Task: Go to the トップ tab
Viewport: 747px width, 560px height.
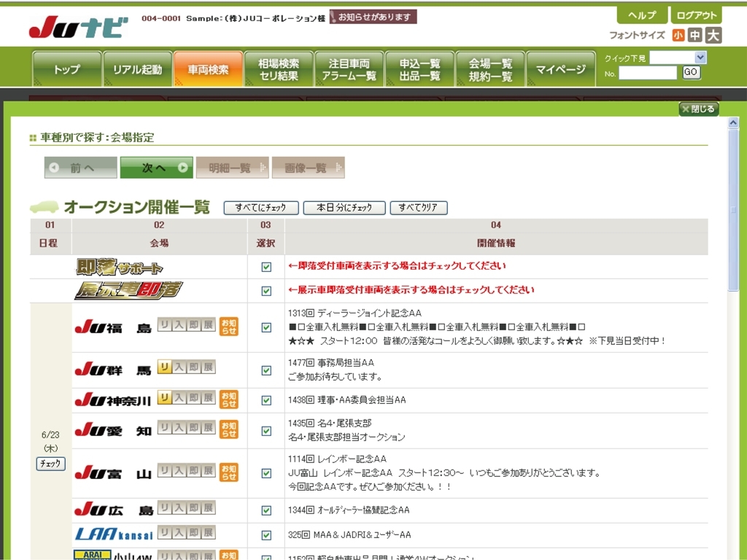Action: coord(66,69)
